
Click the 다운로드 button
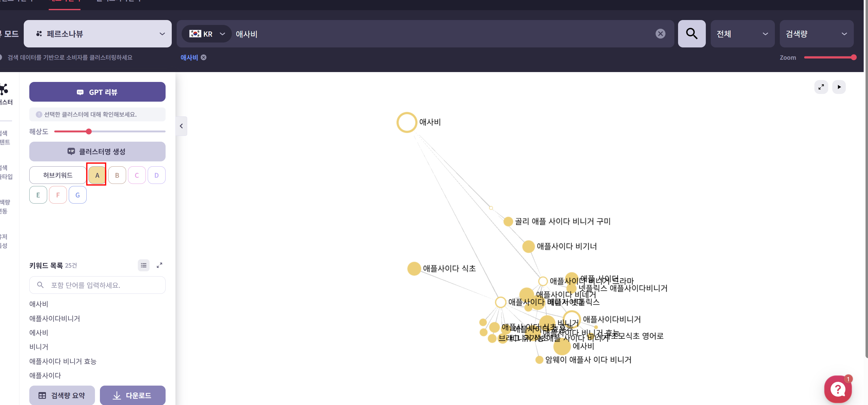pos(132,395)
